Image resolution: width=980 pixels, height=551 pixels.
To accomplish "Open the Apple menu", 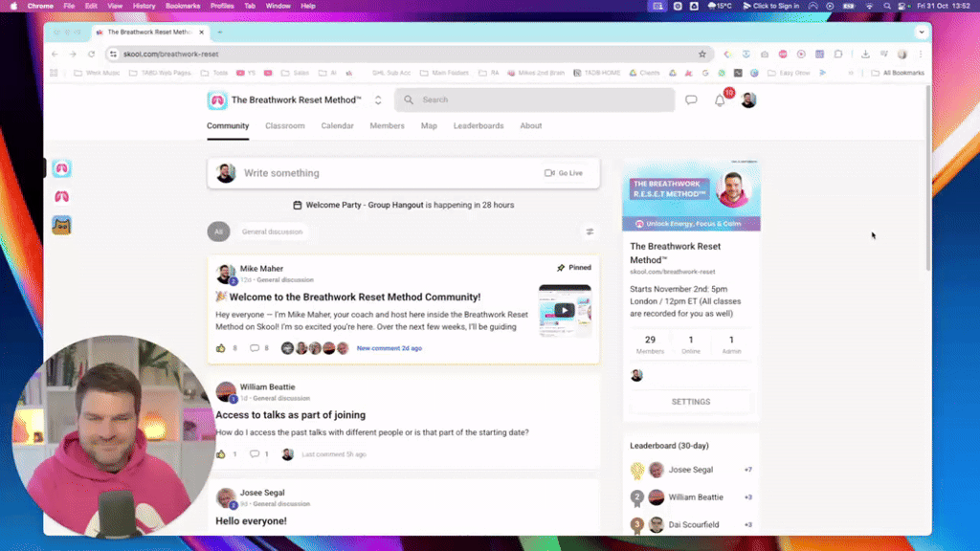I will coord(13,6).
